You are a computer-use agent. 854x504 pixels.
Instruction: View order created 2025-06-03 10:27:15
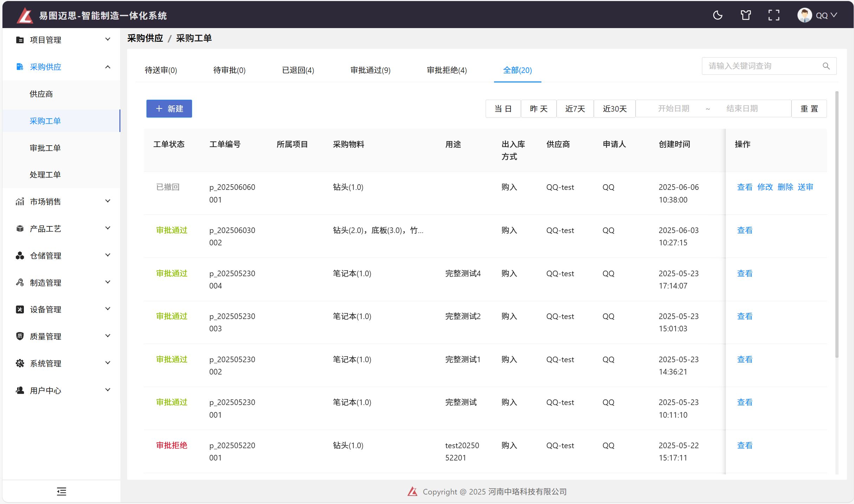(x=744, y=230)
